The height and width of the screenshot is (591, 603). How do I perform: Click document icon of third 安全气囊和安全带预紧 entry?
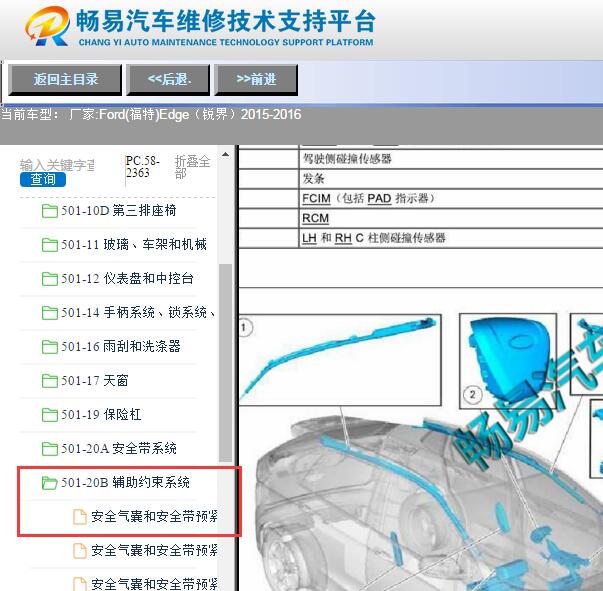pos(80,584)
